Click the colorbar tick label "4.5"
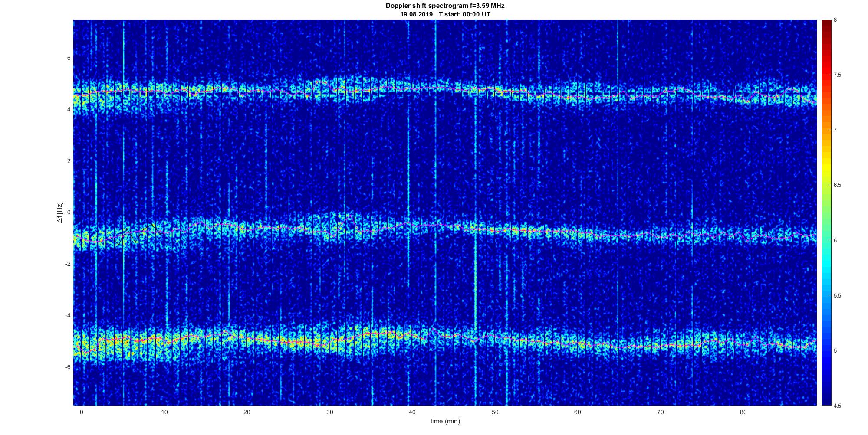The image size is (868, 435). (837, 406)
